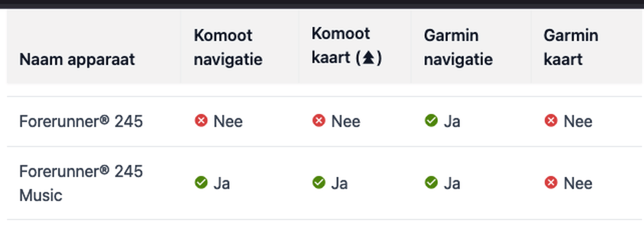Click red cross icon for 245 Music Garmin kaart

[x=551, y=182]
